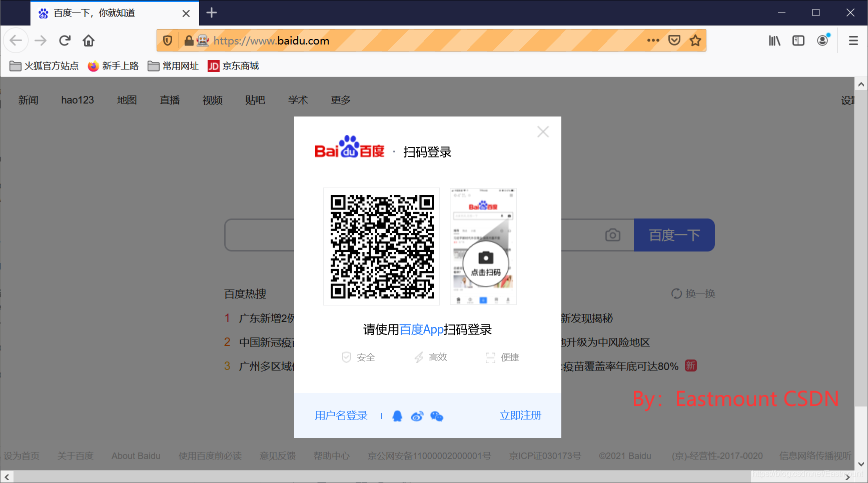The width and height of the screenshot is (868, 483).
Task: Click 用户名登录 link
Action: [341, 415]
